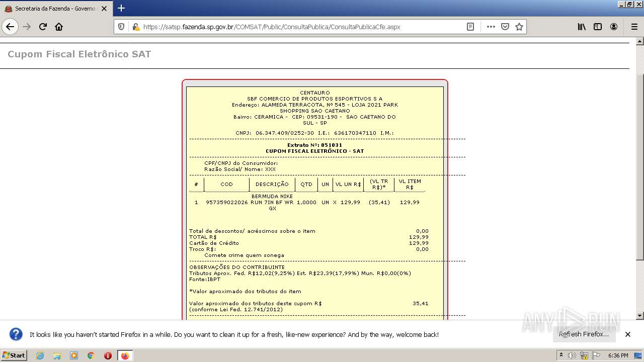Go back to previous page
The height and width of the screenshot is (362, 644).
(10, 27)
